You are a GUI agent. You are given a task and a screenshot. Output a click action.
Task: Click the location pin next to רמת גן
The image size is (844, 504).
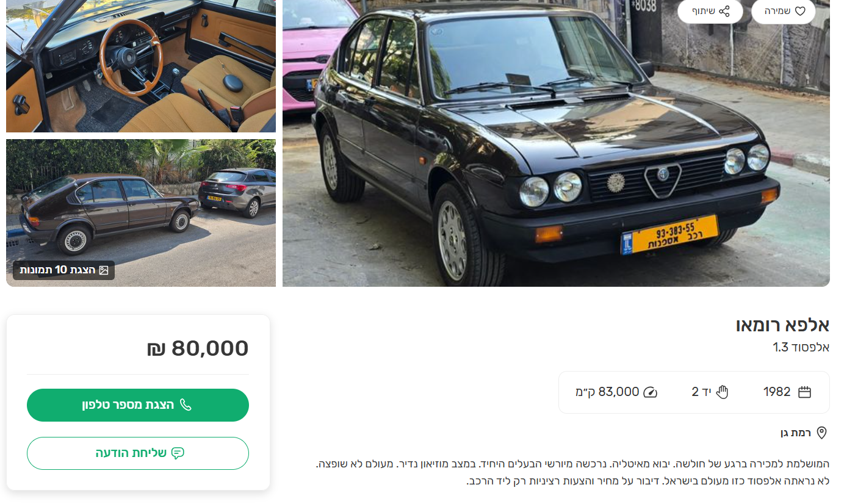(821, 433)
